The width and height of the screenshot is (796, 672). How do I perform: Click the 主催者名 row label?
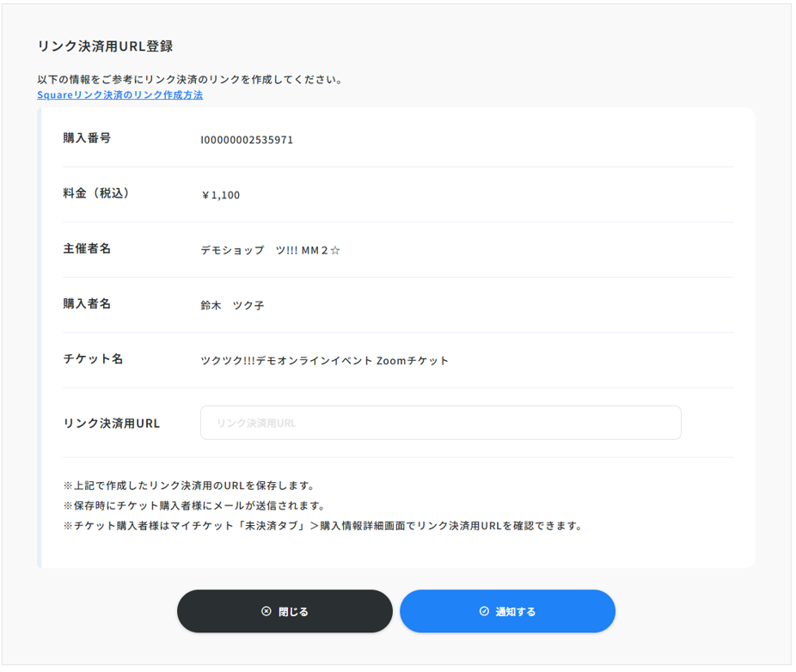coord(87,248)
